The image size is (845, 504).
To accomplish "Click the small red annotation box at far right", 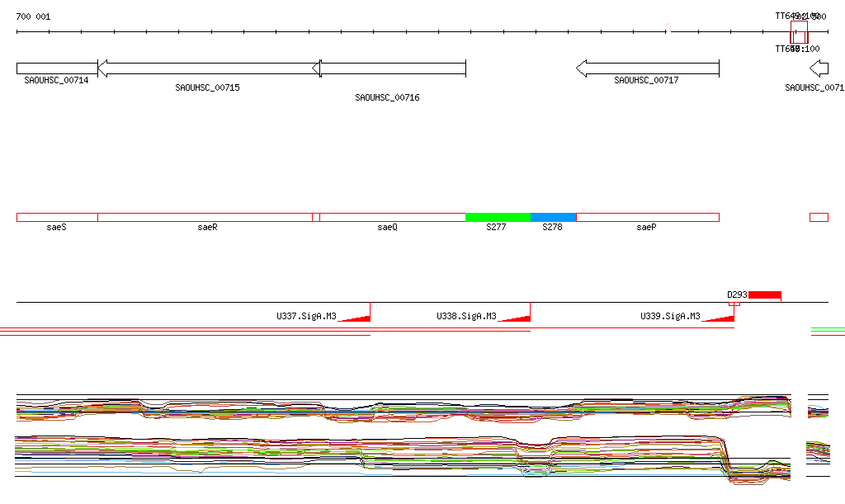I will pos(819,217).
